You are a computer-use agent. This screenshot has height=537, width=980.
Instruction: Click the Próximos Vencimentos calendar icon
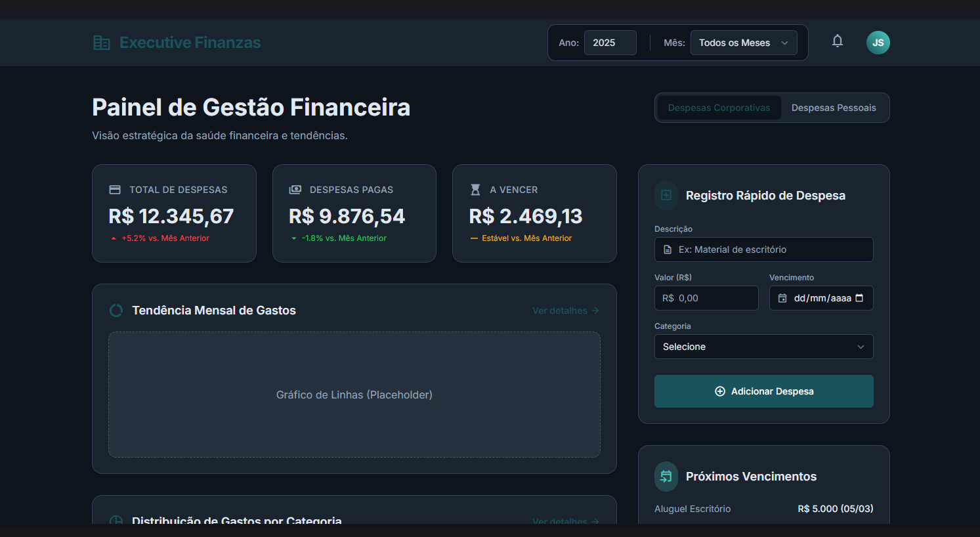pos(666,476)
